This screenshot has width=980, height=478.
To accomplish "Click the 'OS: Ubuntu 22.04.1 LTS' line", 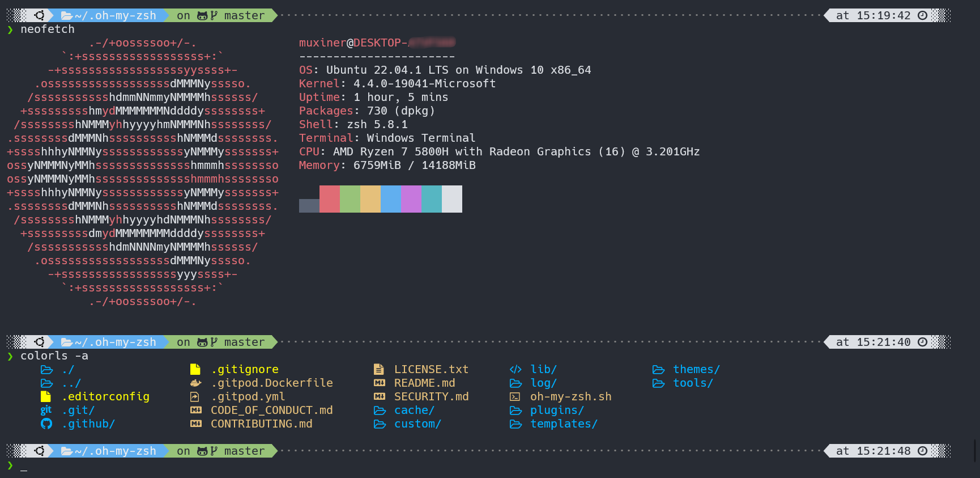I will pos(445,70).
